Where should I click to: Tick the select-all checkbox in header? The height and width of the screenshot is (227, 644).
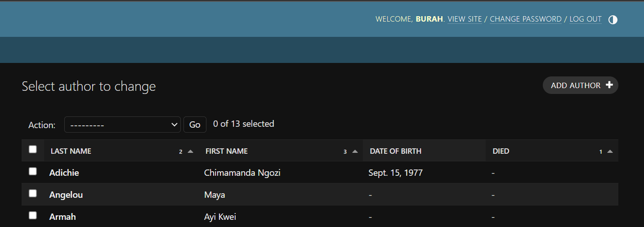click(33, 149)
